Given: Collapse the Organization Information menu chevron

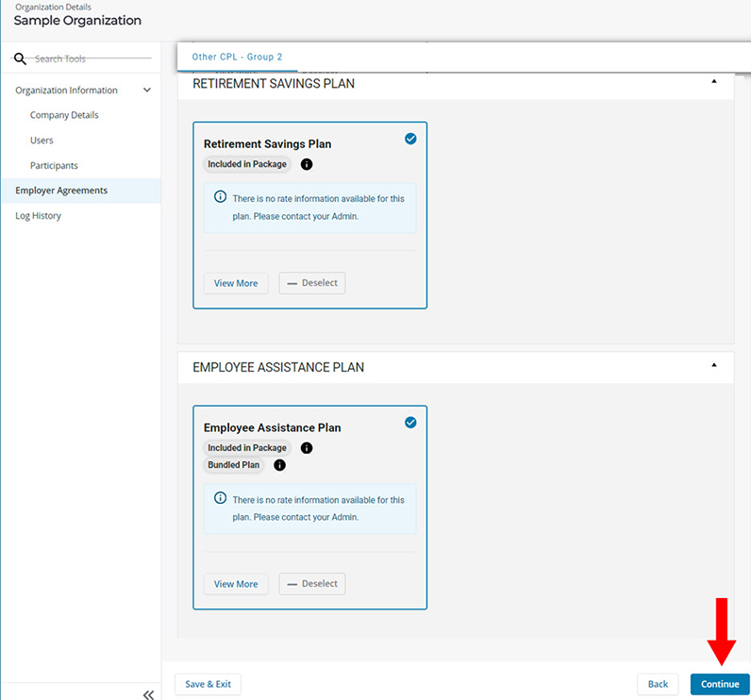Looking at the screenshot, I should coord(147,90).
